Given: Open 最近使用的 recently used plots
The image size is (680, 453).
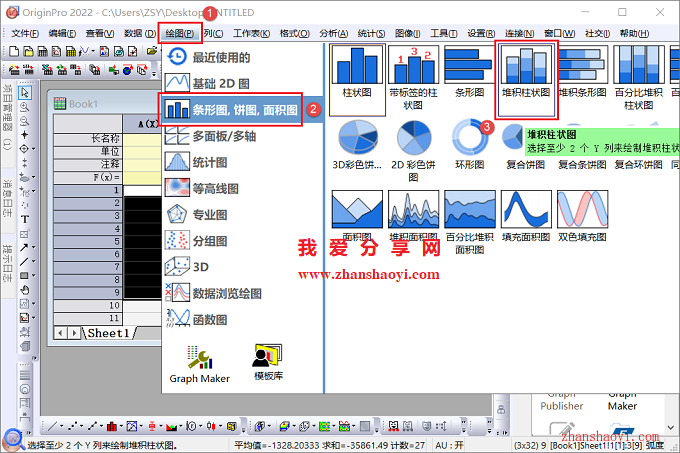Looking at the screenshot, I should click(242, 57).
